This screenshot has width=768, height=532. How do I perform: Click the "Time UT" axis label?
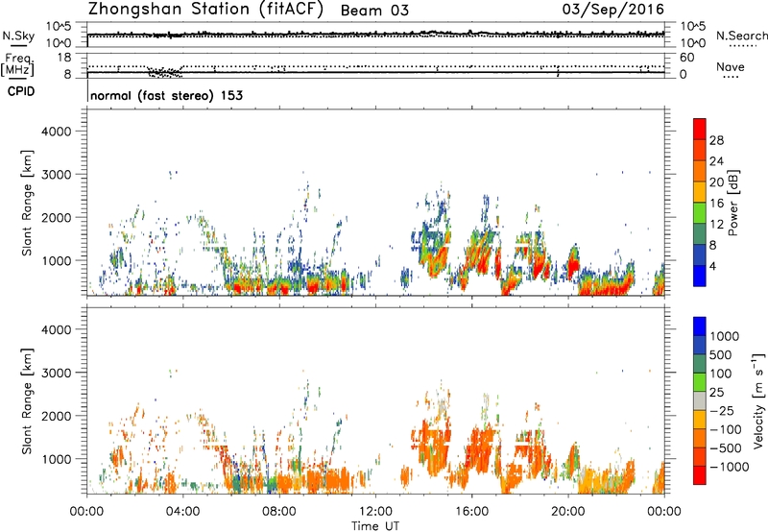tap(375, 525)
